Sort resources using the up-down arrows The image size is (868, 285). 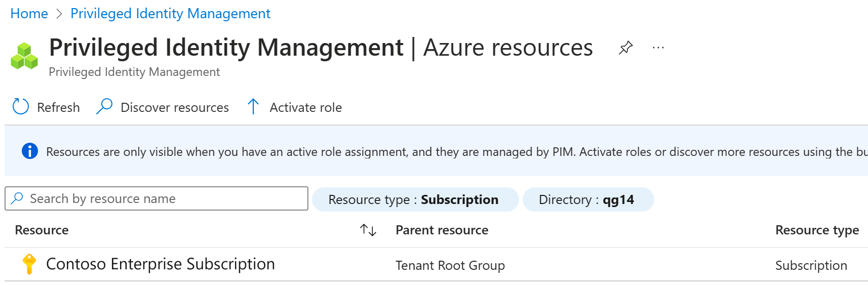368,230
